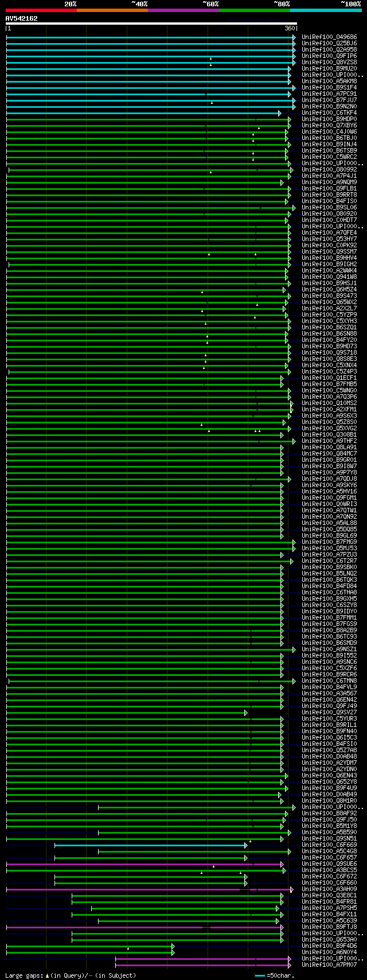Click the UniRef100_Q65WX2 label

(x=329, y=302)
